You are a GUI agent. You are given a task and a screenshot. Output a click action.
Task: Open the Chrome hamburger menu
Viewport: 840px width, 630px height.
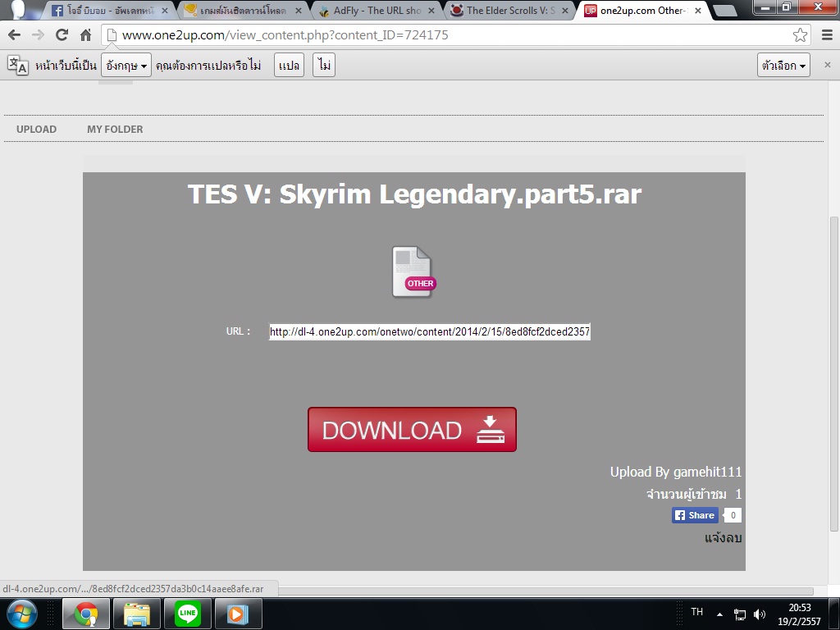pos(827,35)
